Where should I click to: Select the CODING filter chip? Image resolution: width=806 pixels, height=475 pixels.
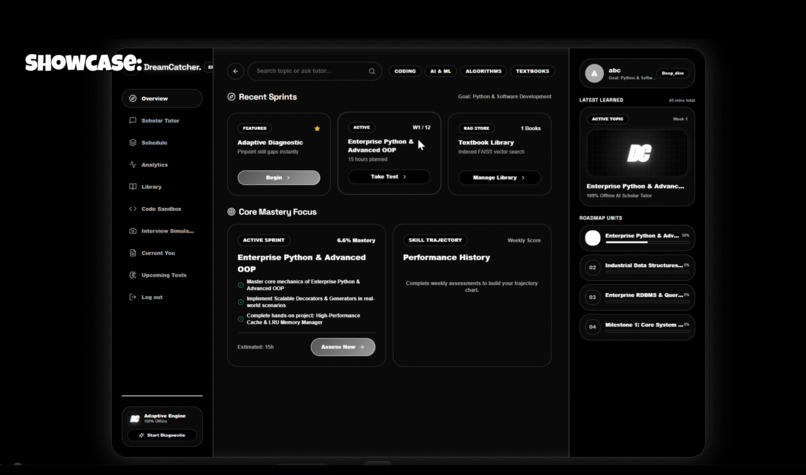pyautogui.click(x=405, y=71)
